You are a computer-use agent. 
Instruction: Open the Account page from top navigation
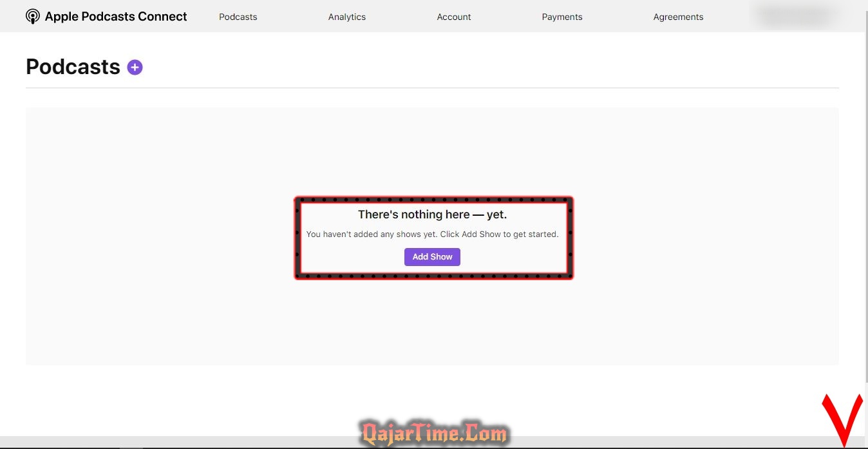pos(453,17)
